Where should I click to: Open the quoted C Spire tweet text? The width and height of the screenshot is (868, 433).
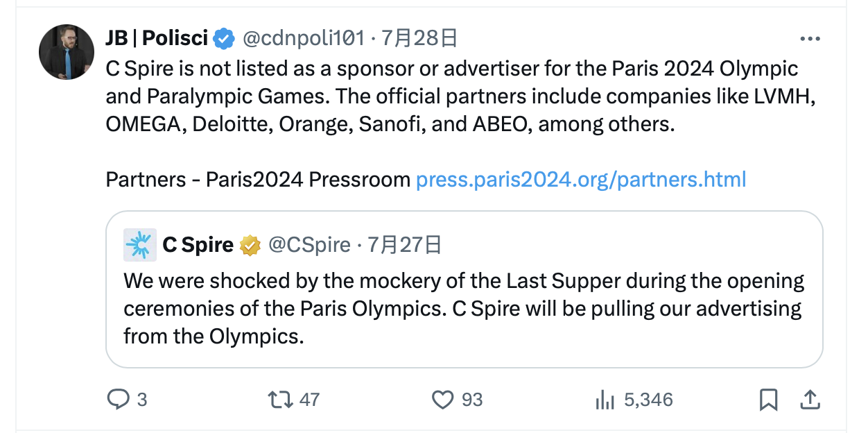coord(463,308)
